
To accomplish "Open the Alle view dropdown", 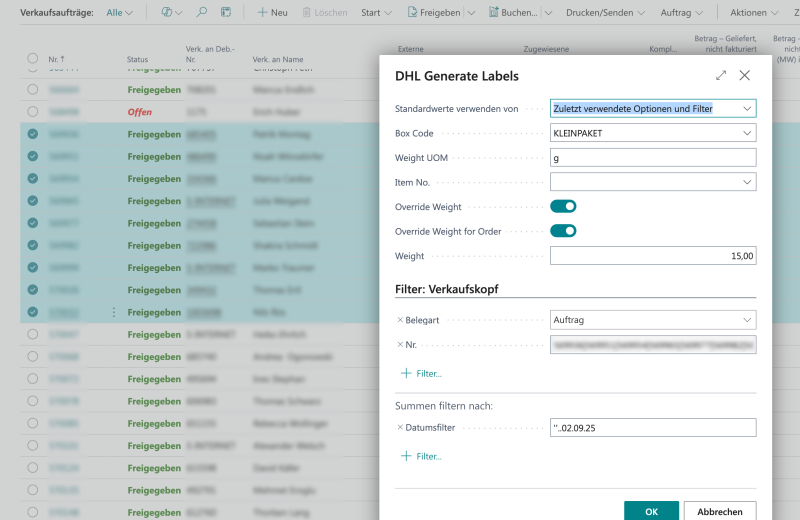I will (x=119, y=12).
